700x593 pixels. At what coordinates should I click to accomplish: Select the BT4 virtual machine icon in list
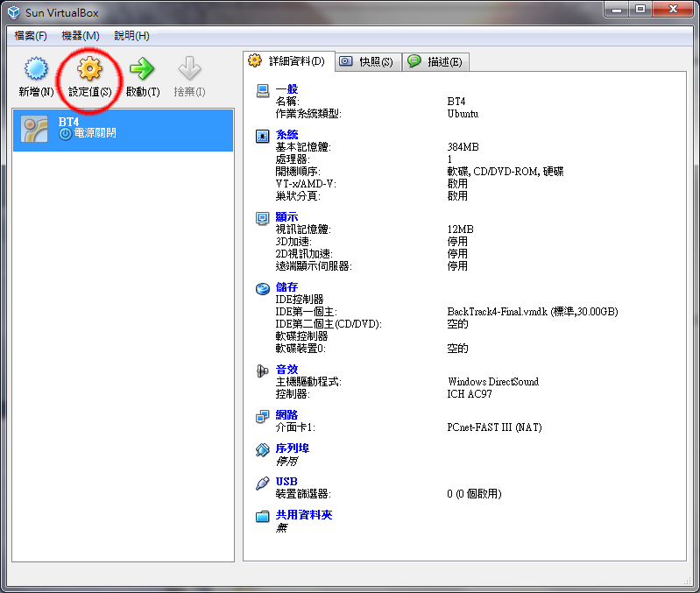34,130
